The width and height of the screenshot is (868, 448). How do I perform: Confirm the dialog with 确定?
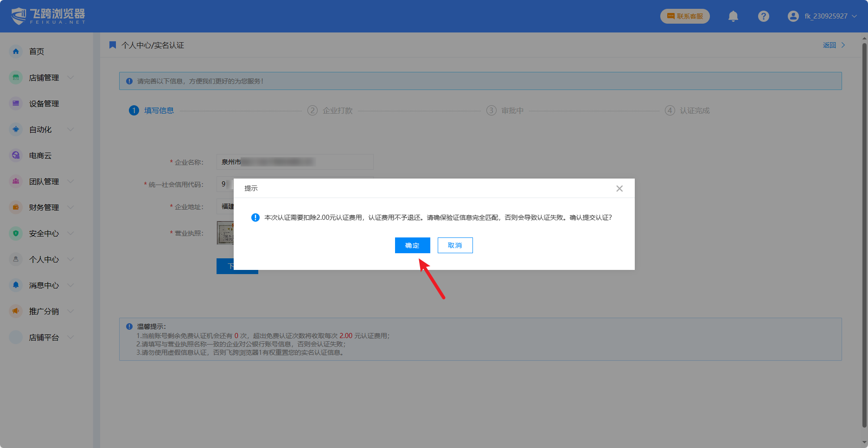click(412, 245)
